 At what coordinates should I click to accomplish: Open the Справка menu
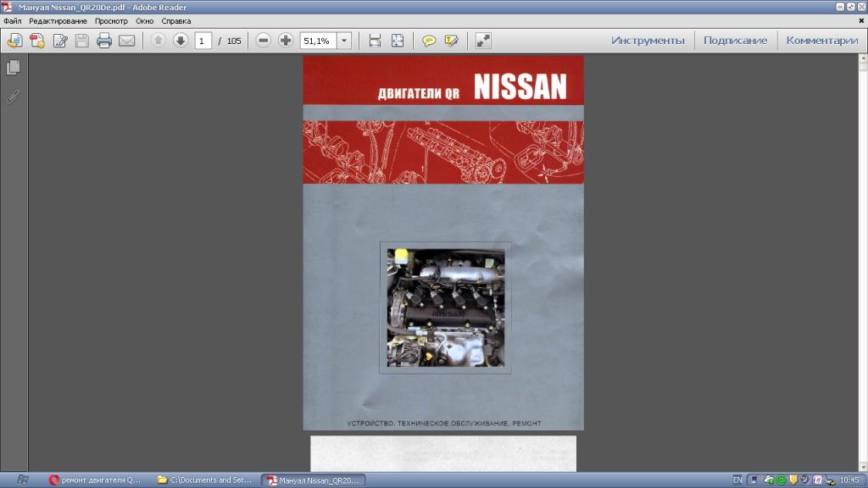[x=176, y=21]
